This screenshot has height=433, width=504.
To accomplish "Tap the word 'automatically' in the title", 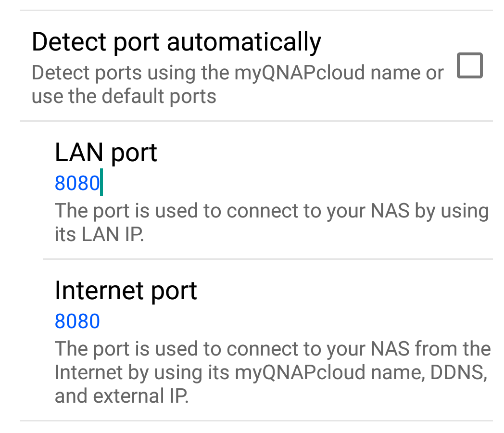I will (244, 42).
